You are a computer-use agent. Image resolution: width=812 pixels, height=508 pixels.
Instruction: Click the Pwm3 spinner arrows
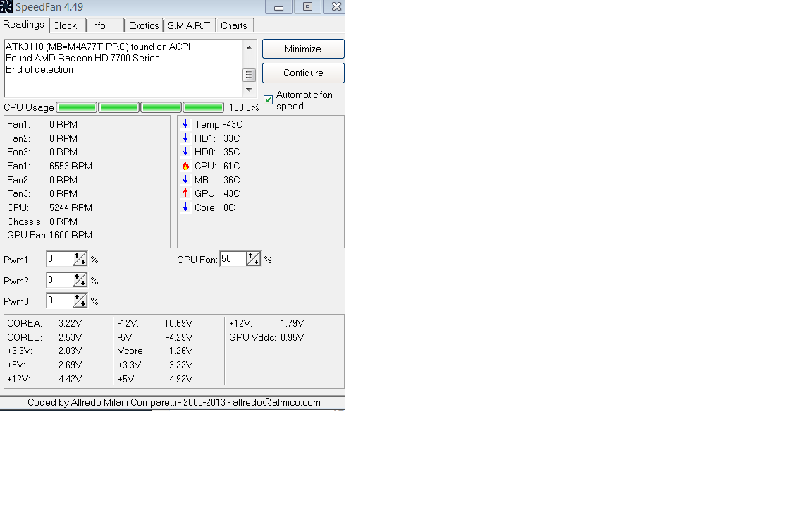click(80, 300)
